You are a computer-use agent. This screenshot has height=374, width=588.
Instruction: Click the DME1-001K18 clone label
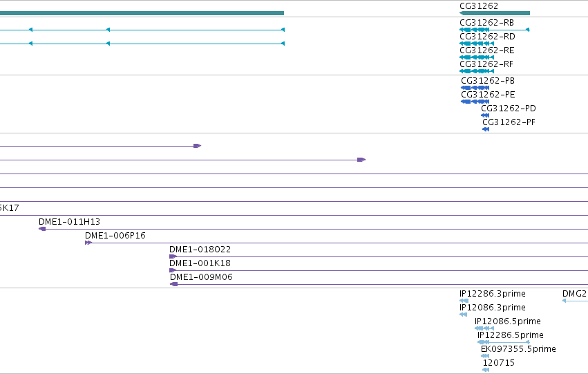(200, 263)
